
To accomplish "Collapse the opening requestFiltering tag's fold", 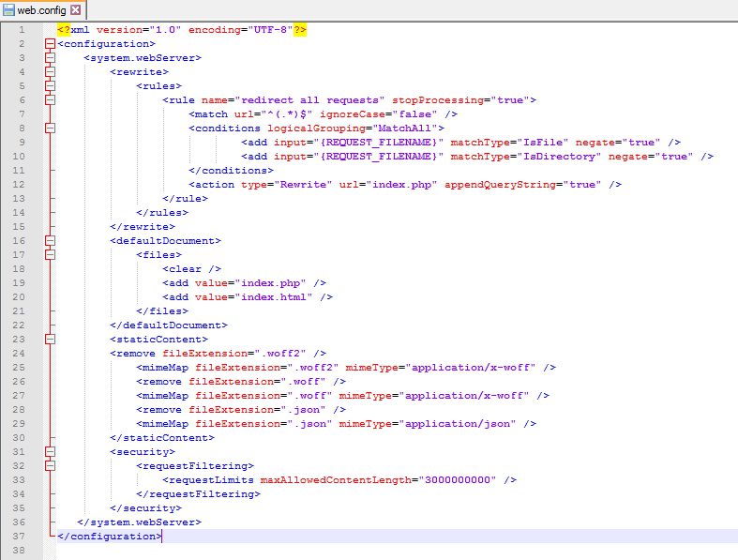I will pos(51,466).
